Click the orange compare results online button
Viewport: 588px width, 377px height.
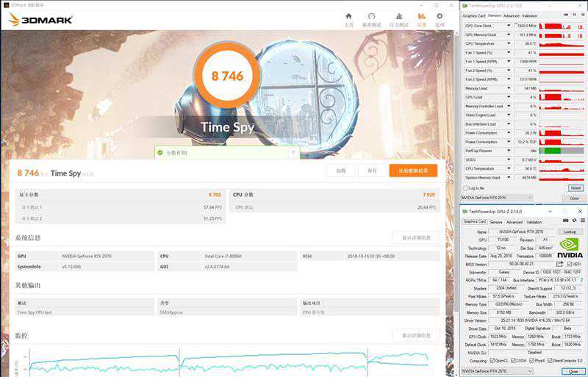tap(413, 170)
